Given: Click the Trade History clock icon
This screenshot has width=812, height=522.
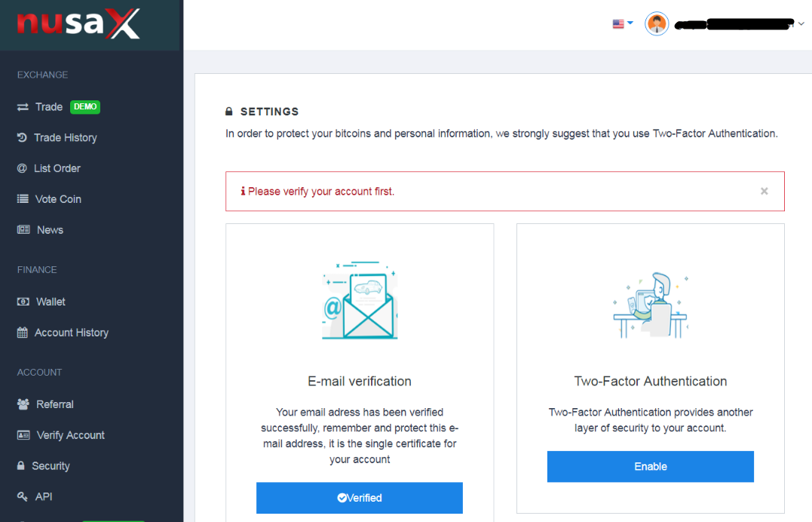Looking at the screenshot, I should pyautogui.click(x=22, y=137).
